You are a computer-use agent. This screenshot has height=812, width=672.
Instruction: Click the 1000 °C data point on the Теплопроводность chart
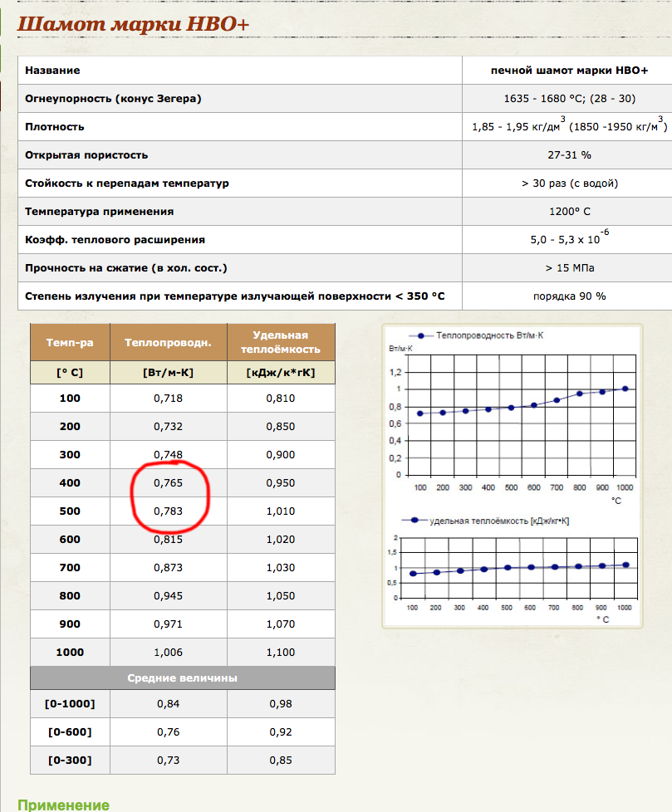point(625,389)
